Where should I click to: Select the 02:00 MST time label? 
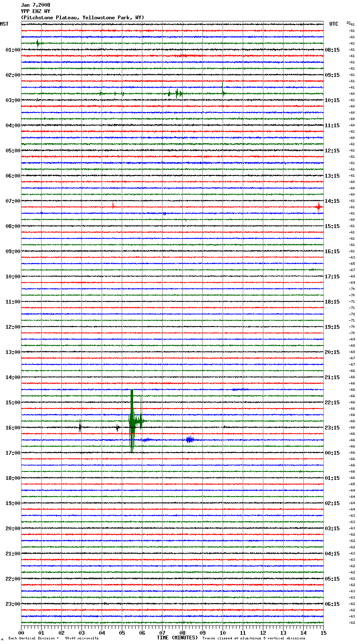[13, 75]
